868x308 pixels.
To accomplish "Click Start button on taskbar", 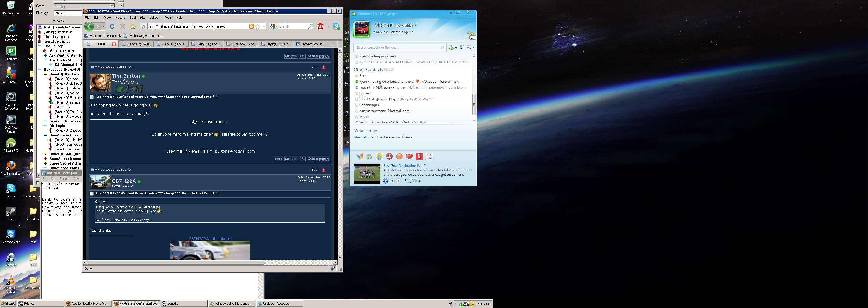I will coord(8,304).
